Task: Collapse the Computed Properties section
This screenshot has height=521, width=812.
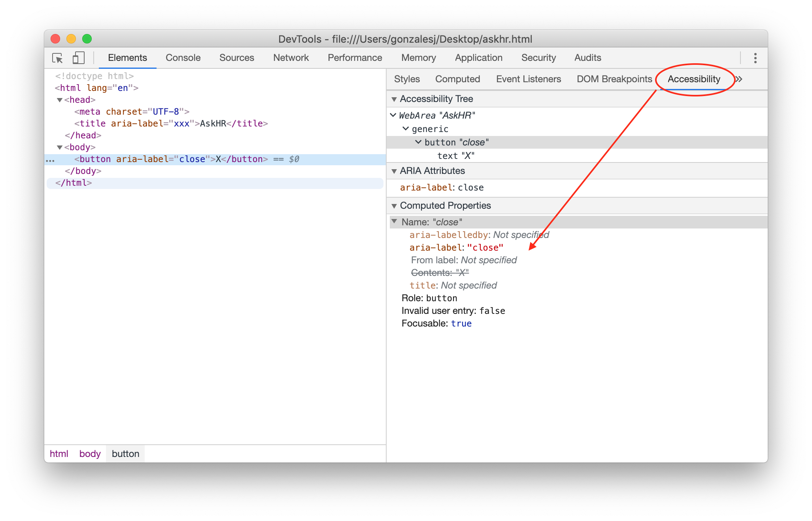Action: [x=394, y=206]
